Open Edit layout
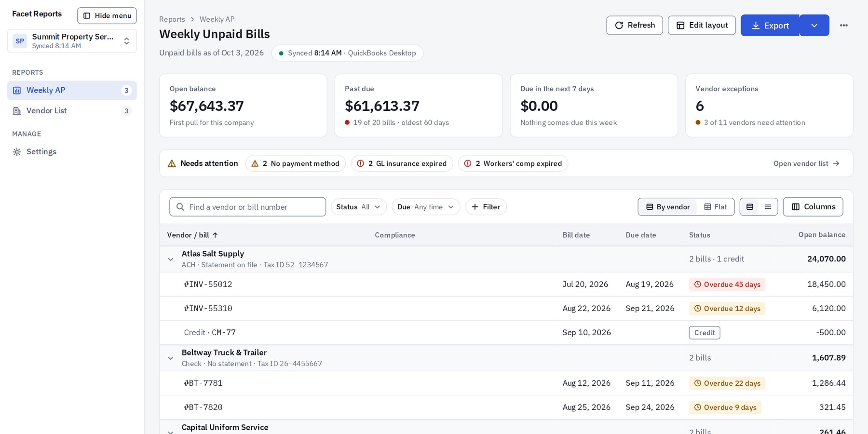This screenshot has width=868, height=434. click(702, 26)
